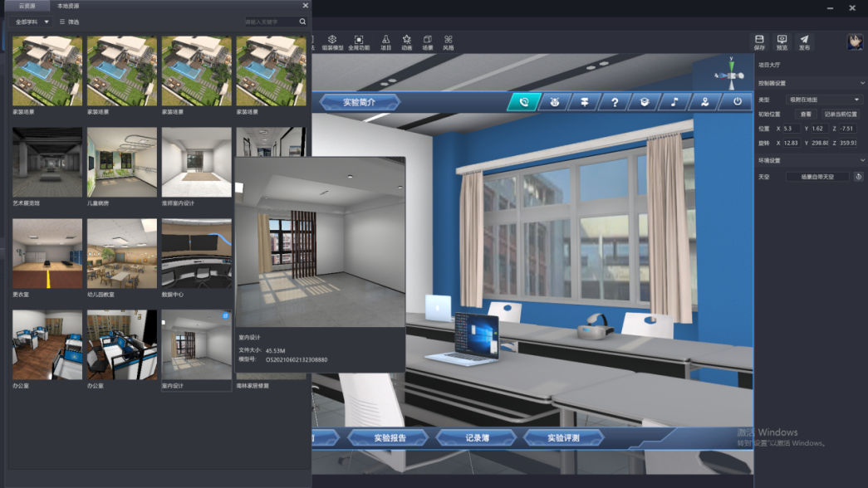868x488 pixels.
Task: Click the 记录当前位置 button
Action: [x=840, y=114]
